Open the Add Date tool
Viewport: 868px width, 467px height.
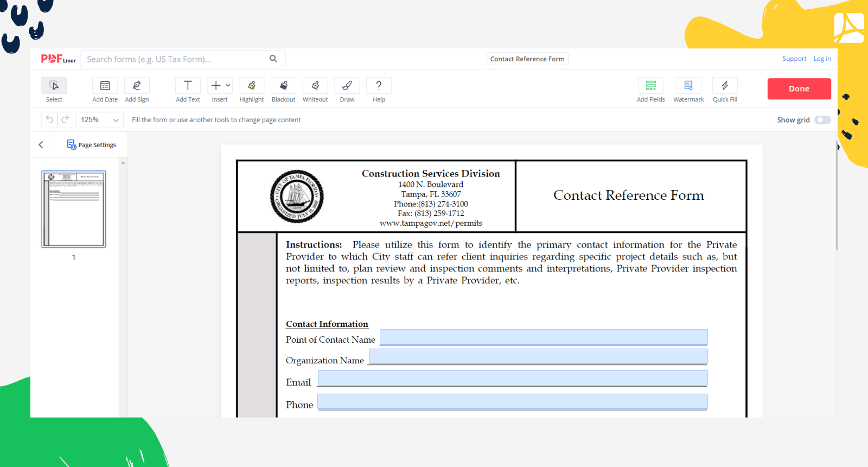(x=105, y=86)
